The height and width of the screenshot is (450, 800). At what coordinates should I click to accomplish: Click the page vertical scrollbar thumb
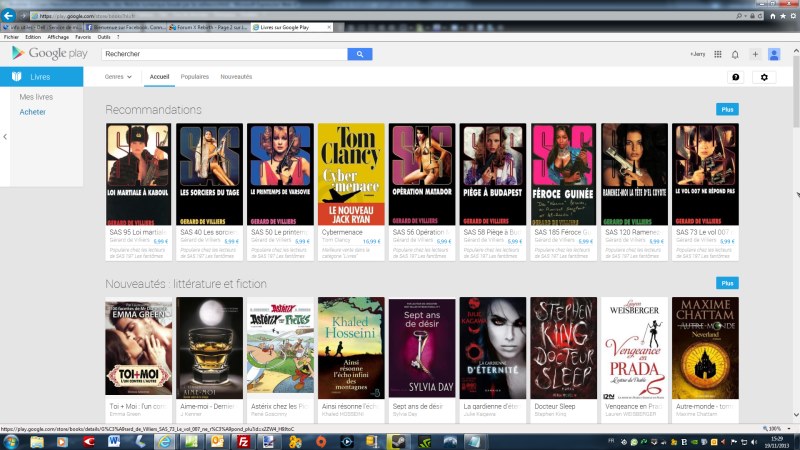tap(796, 92)
